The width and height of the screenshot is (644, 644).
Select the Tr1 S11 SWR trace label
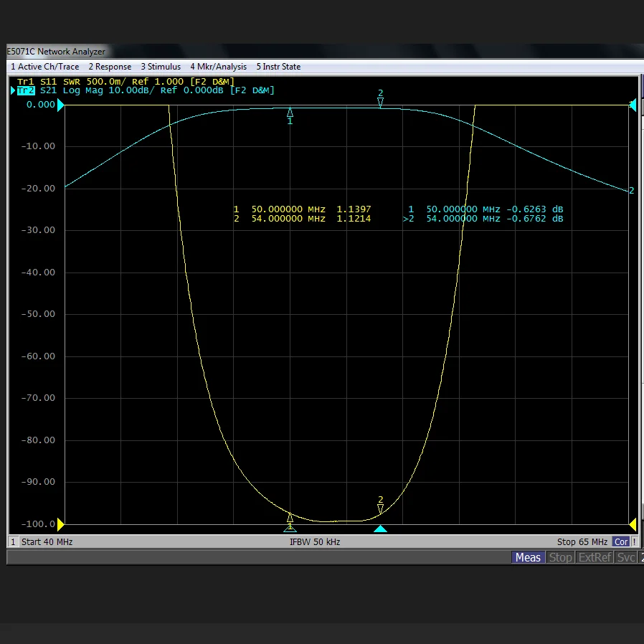click(126, 82)
